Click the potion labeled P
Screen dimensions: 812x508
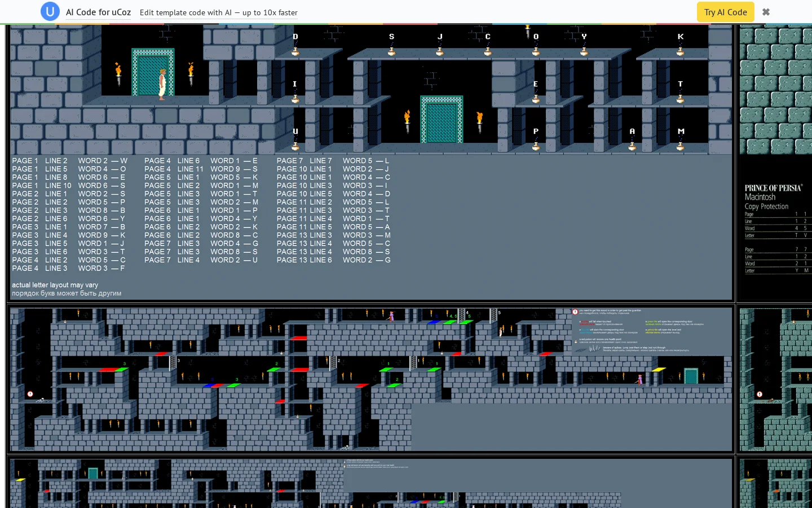point(536,146)
